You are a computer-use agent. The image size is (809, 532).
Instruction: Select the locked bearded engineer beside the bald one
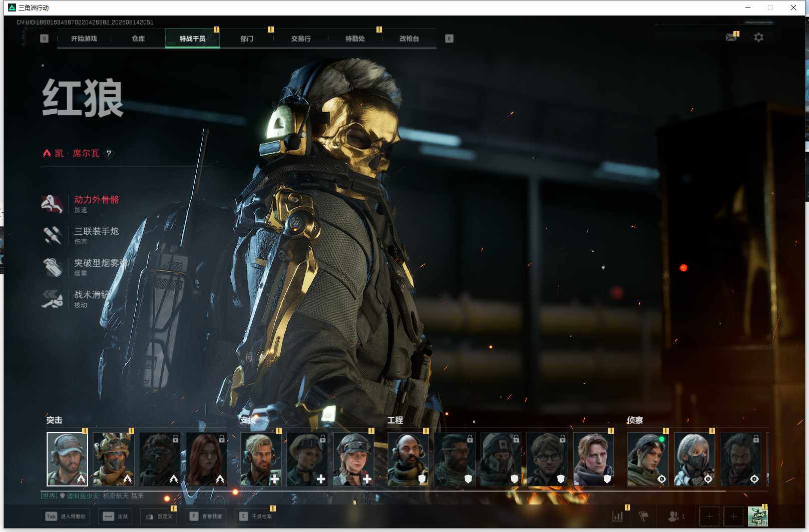coord(455,459)
